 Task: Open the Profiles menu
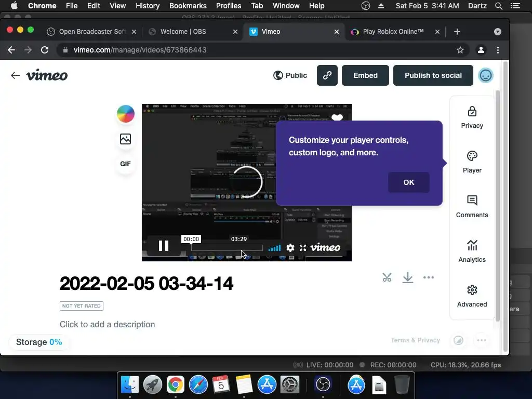click(229, 6)
